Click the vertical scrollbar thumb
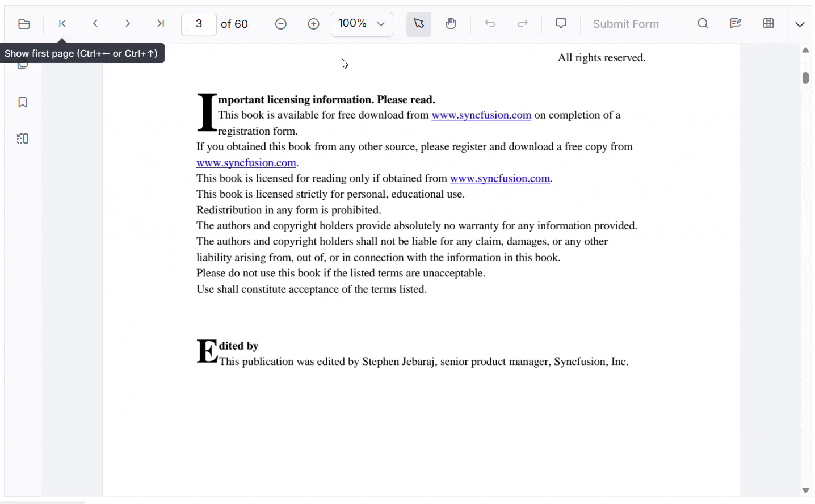This screenshot has width=815, height=504. click(805, 78)
